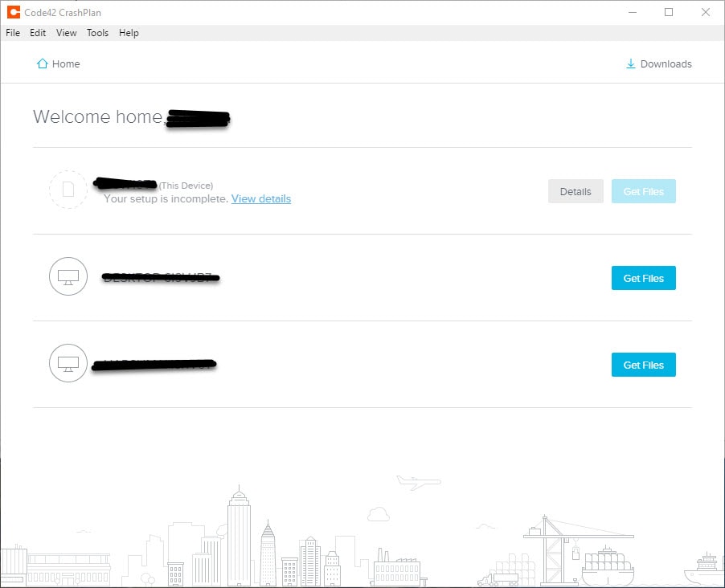Screen dimensions: 725x588
Task: Click the Details button for This Device
Action: (575, 191)
